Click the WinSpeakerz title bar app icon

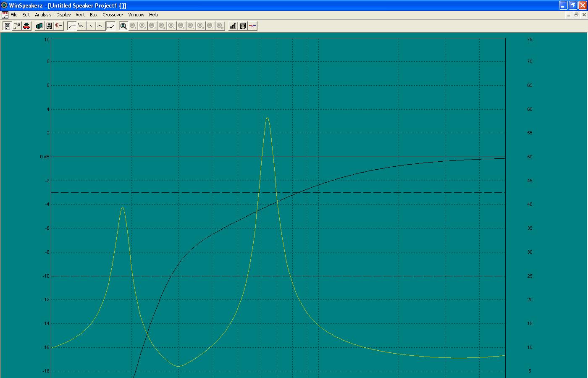pyautogui.click(x=5, y=5)
